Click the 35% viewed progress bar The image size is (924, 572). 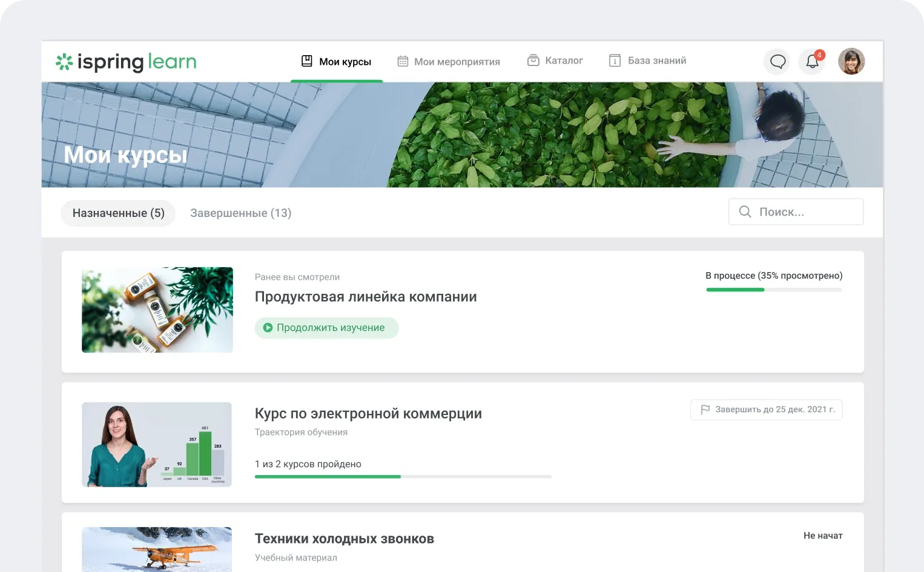tap(774, 290)
